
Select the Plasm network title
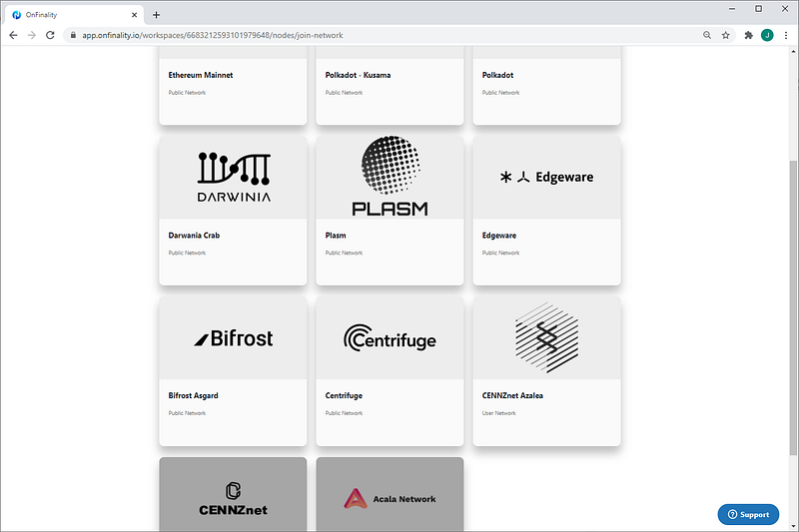[336, 236]
